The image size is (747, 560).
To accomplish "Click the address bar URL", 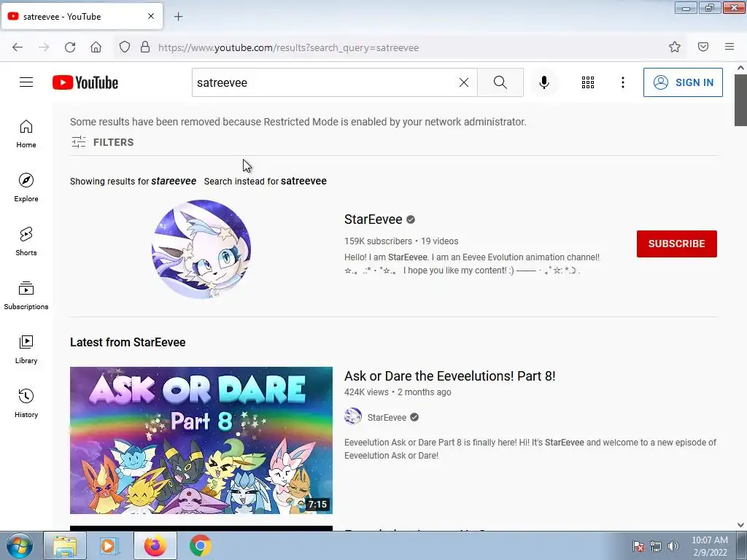I will [288, 47].
